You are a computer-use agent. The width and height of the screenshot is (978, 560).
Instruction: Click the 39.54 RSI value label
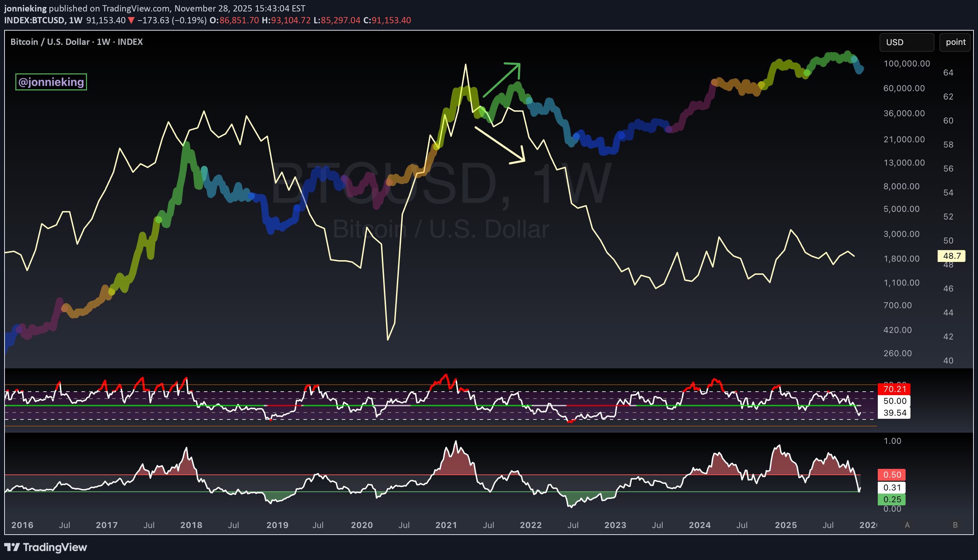click(894, 413)
